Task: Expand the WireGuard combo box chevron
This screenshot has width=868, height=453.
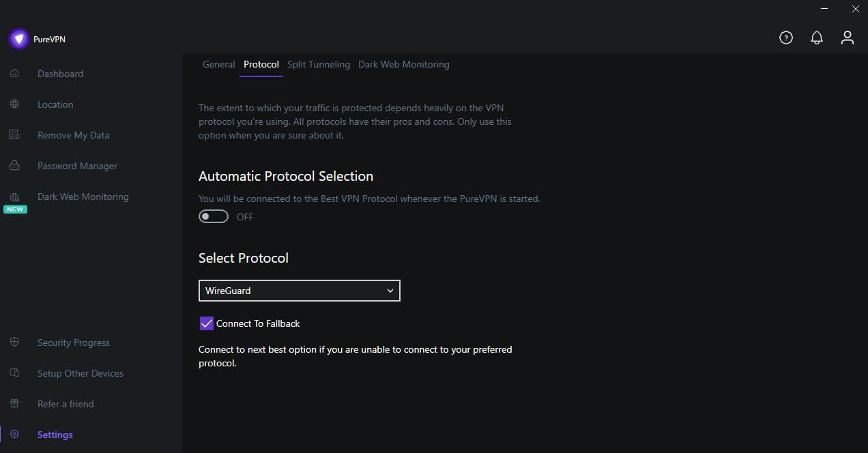Action: pyautogui.click(x=390, y=290)
